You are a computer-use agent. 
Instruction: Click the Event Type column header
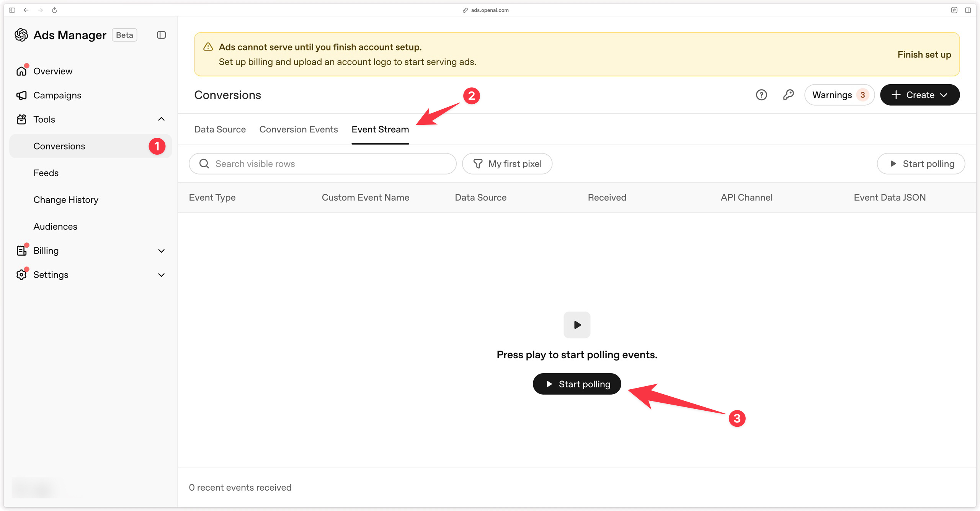(x=212, y=198)
